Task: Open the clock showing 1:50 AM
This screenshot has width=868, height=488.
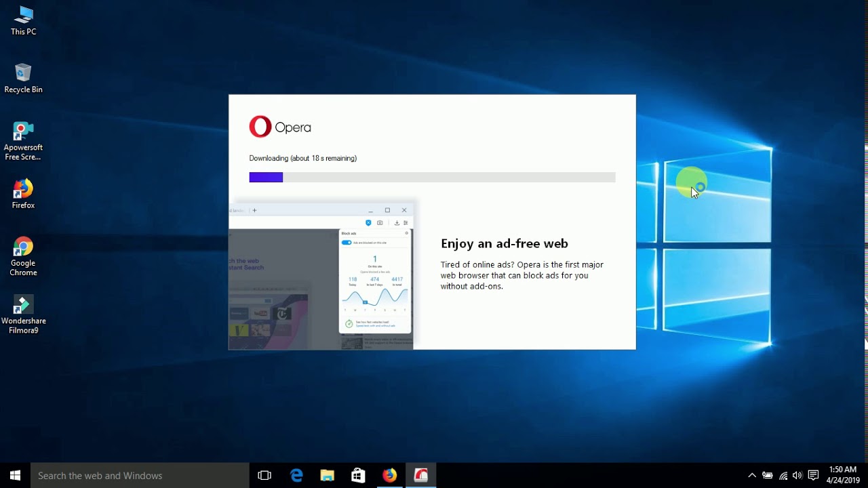Action: [843, 475]
